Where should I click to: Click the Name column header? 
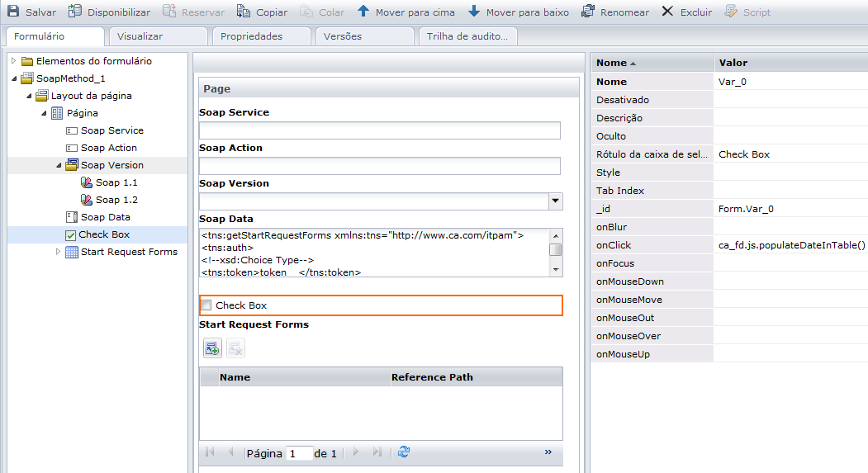coord(304,377)
